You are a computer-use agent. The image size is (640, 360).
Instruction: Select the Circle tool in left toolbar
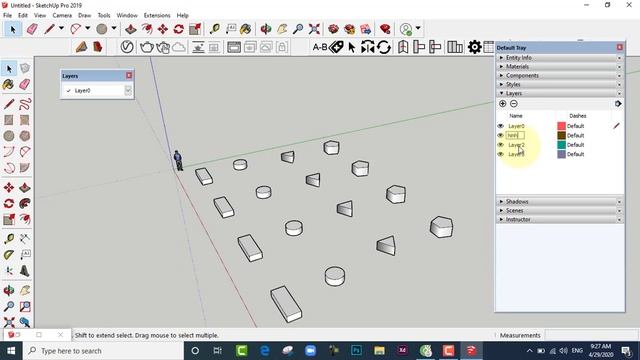click(9, 136)
